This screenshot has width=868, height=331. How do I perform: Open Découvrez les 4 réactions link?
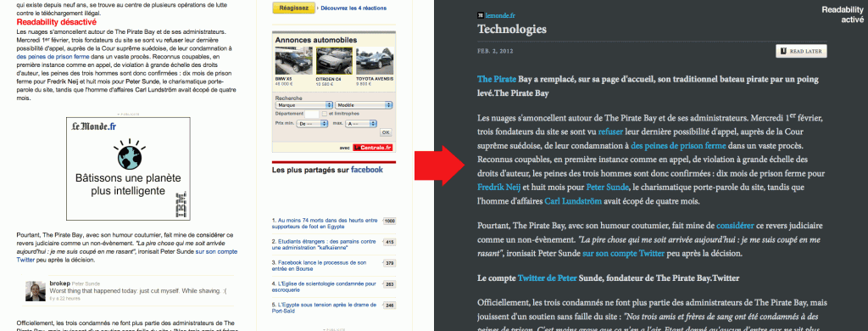point(353,8)
